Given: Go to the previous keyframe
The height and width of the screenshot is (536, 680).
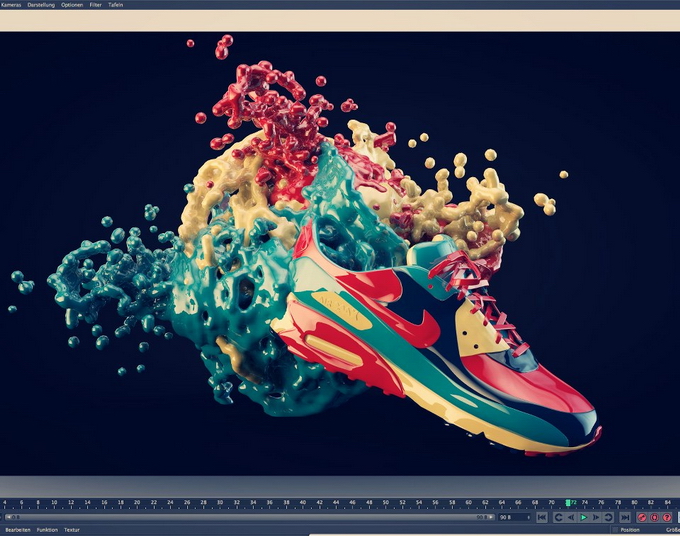Looking at the screenshot, I should pyautogui.click(x=559, y=517).
